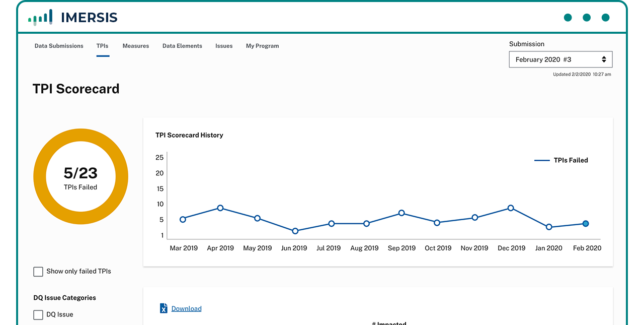Viewport: 644px width, 325px height.
Task: Click the first teal dot in header
Action: (568, 18)
